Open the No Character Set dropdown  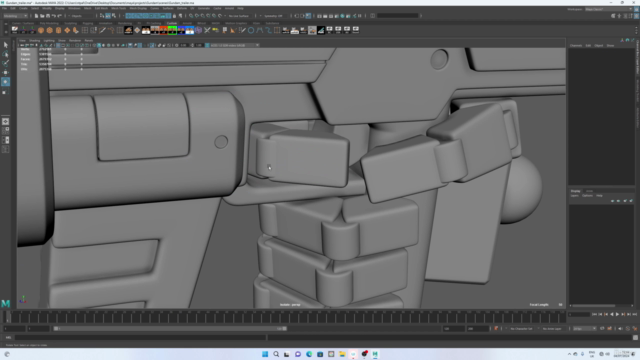(x=521, y=329)
